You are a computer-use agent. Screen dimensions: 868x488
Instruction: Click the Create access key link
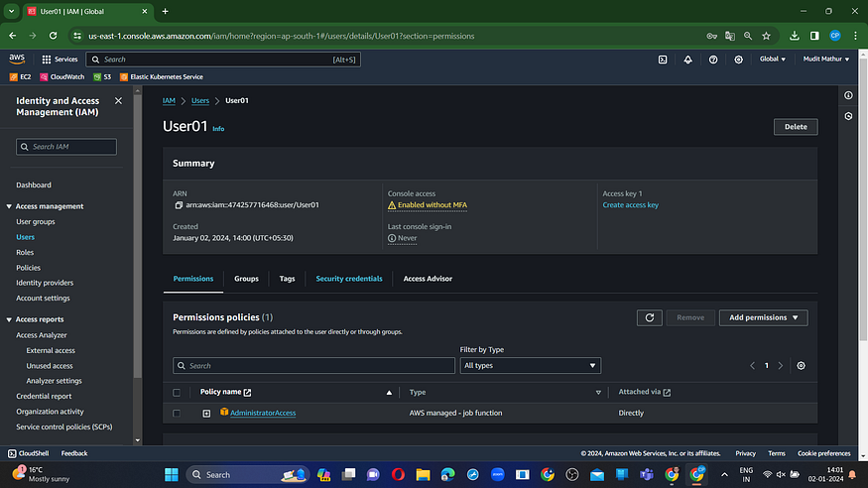[631, 205]
